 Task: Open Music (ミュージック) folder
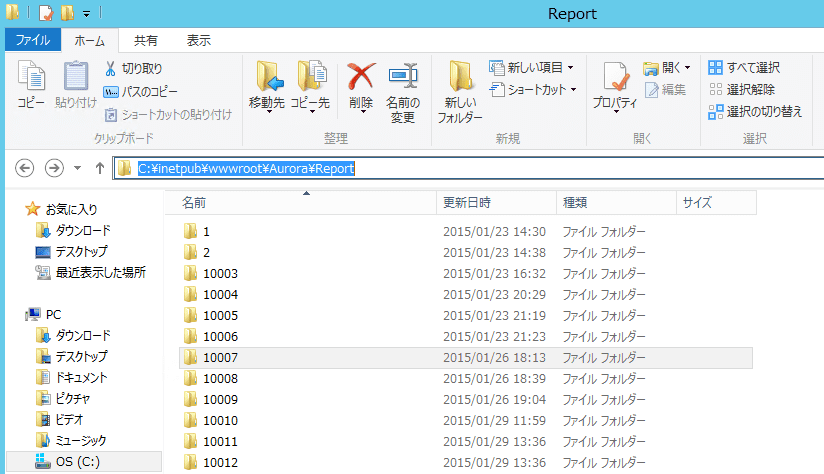(x=71, y=440)
